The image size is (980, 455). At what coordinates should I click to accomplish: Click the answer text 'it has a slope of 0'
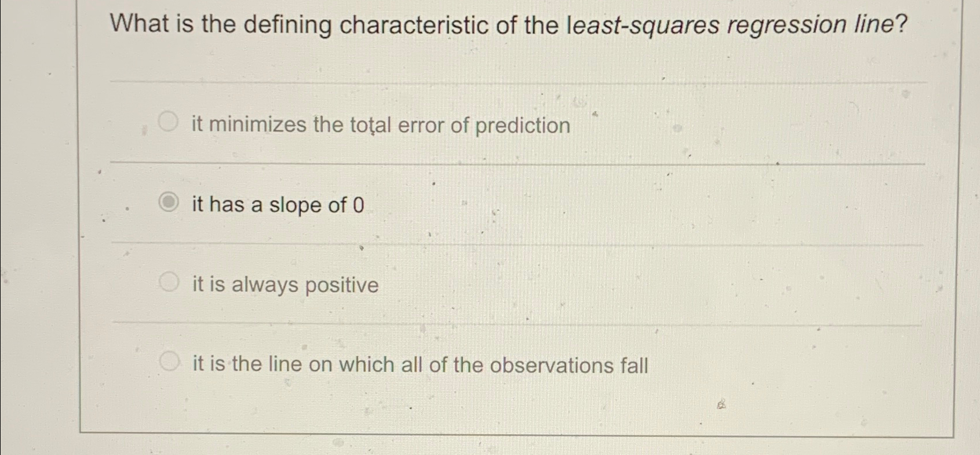click(x=277, y=205)
